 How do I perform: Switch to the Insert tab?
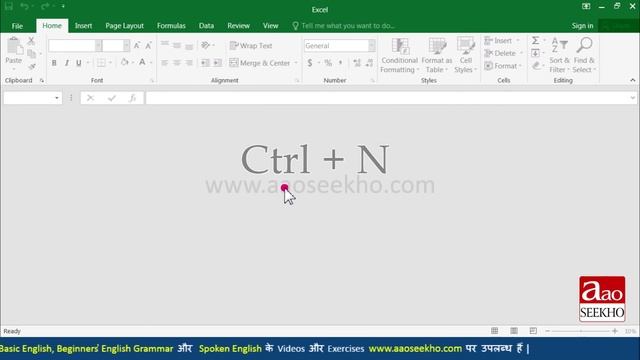(x=83, y=26)
